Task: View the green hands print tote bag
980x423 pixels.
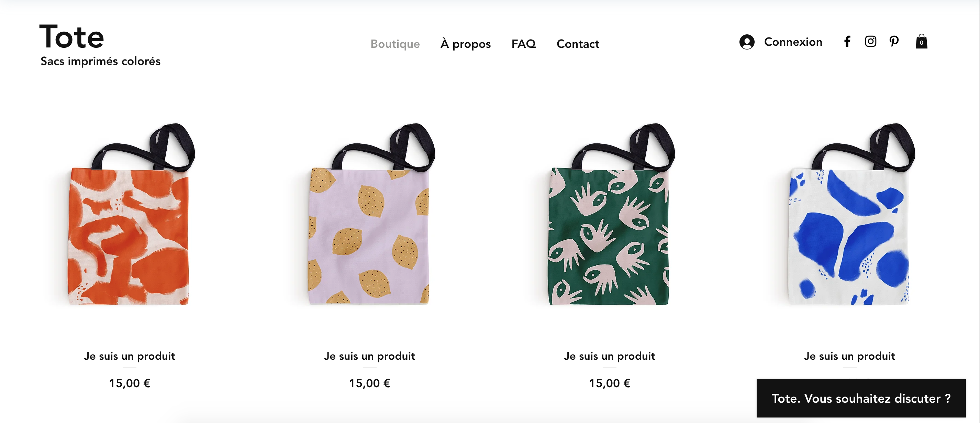Action: pos(610,214)
